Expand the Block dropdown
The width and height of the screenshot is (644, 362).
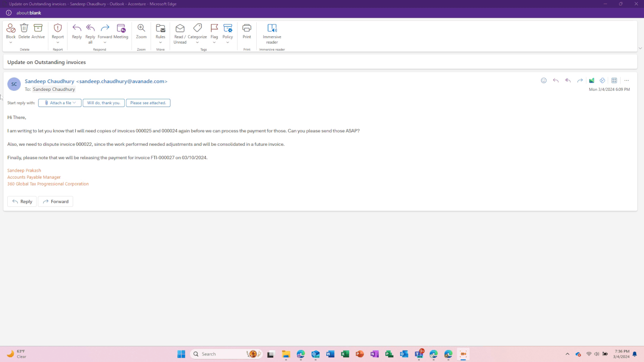click(11, 42)
